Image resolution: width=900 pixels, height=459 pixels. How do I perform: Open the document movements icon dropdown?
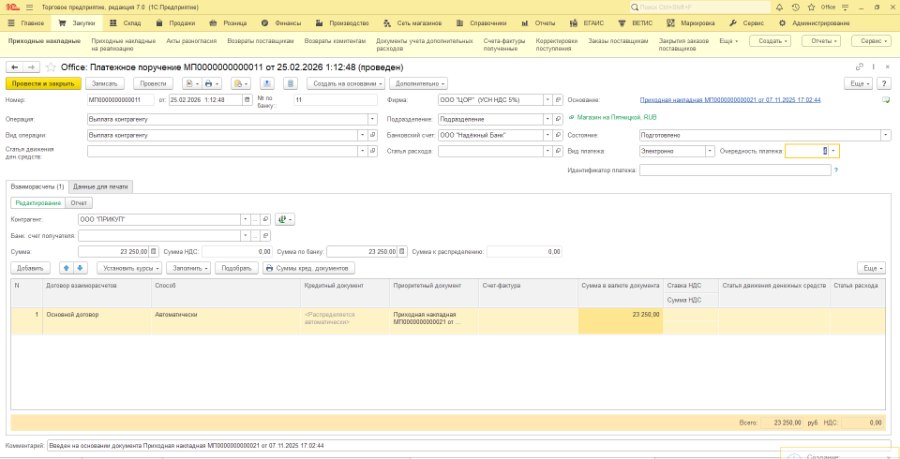click(x=191, y=84)
